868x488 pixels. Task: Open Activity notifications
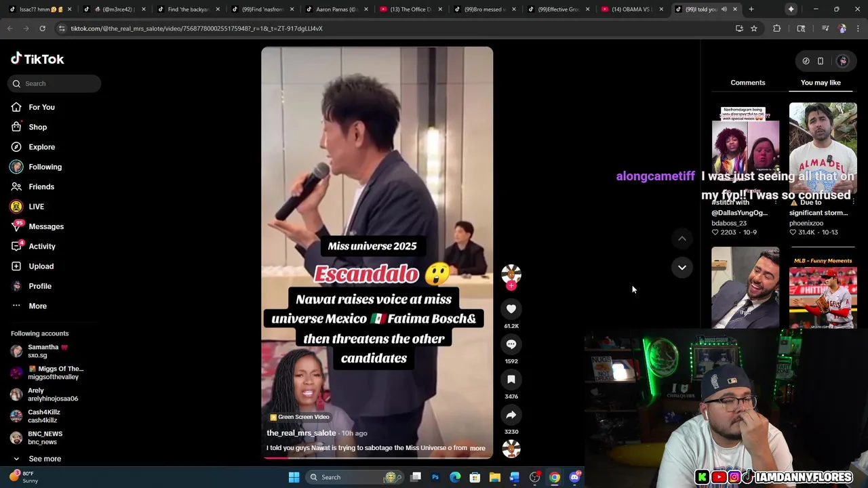click(33, 246)
